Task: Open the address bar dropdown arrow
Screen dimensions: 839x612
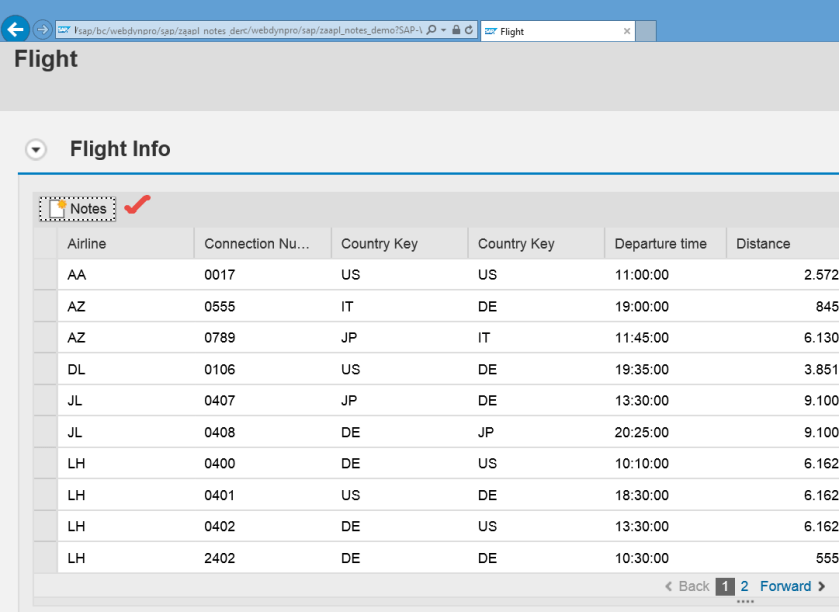Action: [x=443, y=31]
